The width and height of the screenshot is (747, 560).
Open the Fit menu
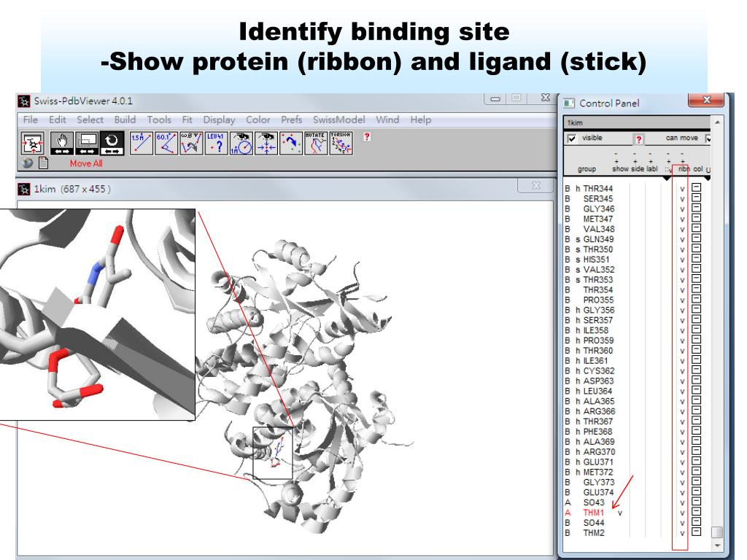pyautogui.click(x=187, y=120)
